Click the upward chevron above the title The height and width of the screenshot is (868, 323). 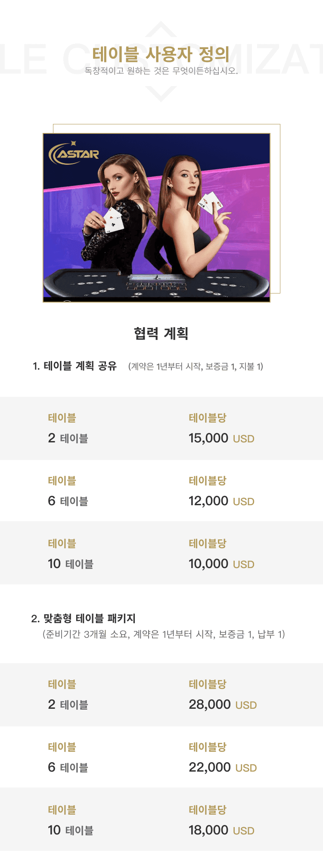(x=161, y=29)
